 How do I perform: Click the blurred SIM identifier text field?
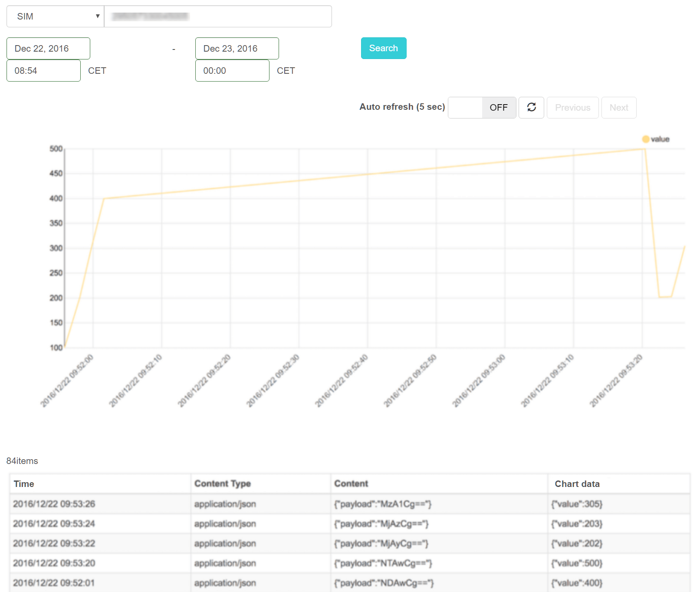point(218,16)
